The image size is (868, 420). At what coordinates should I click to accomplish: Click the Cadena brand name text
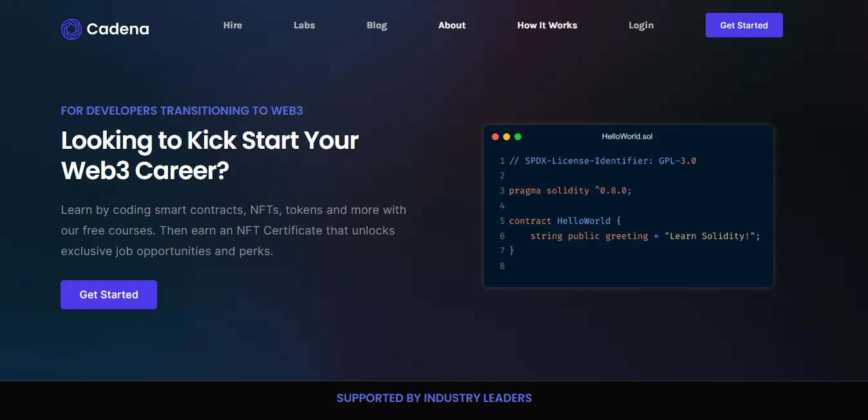[x=118, y=29]
